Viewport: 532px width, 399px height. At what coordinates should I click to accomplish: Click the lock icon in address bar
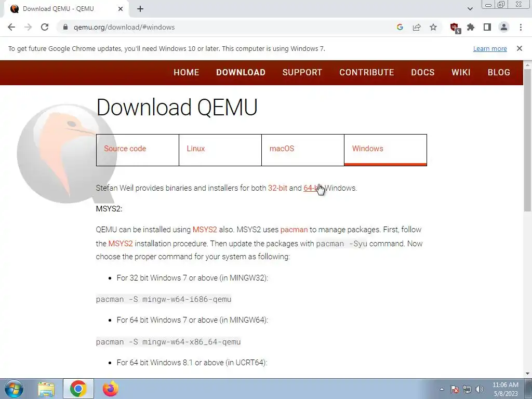[x=65, y=27]
